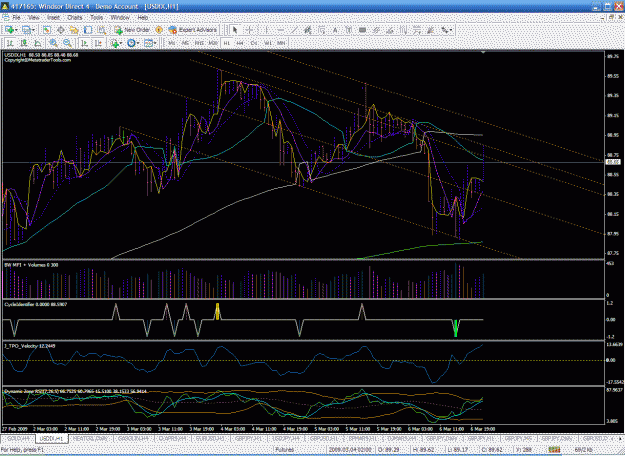
Task: Select the Vertical Line tool
Action: coord(266,30)
